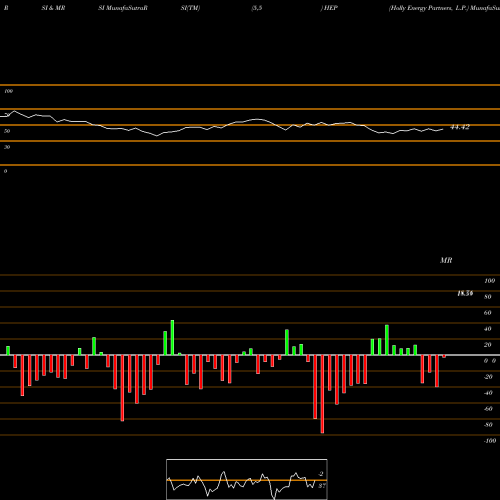Click the ") HEP" ticker text
This screenshot has height=500, width=500.
click(329, 8)
